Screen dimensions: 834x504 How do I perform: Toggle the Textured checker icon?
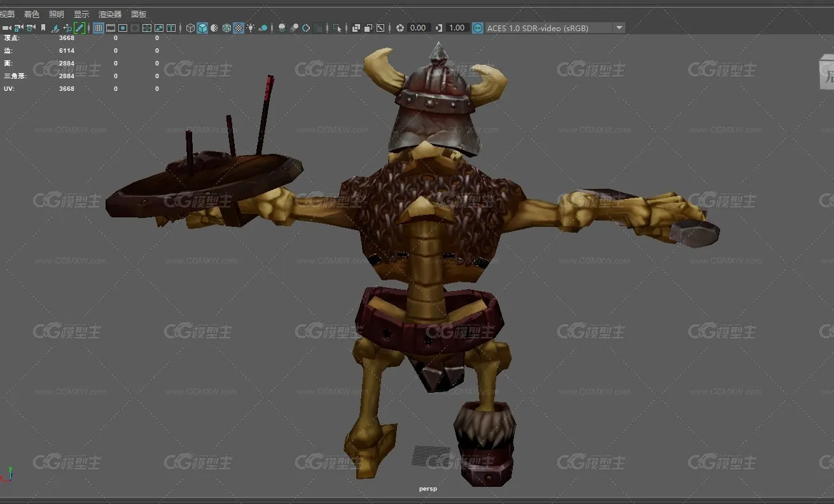(x=239, y=28)
